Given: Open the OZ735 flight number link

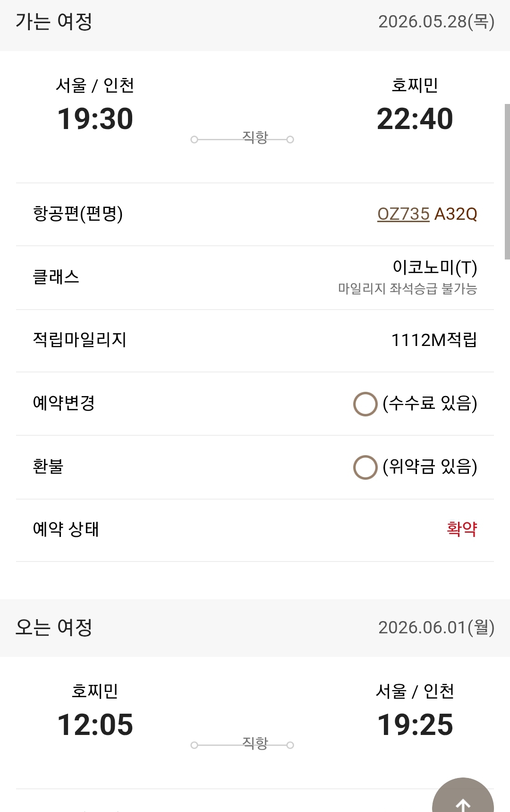Looking at the screenshot, I should 403,214.
